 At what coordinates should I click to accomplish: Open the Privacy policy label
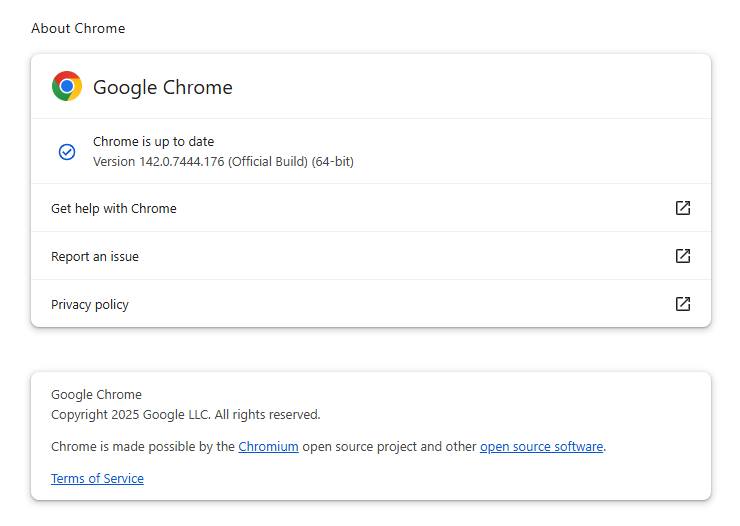click(90, 305)
